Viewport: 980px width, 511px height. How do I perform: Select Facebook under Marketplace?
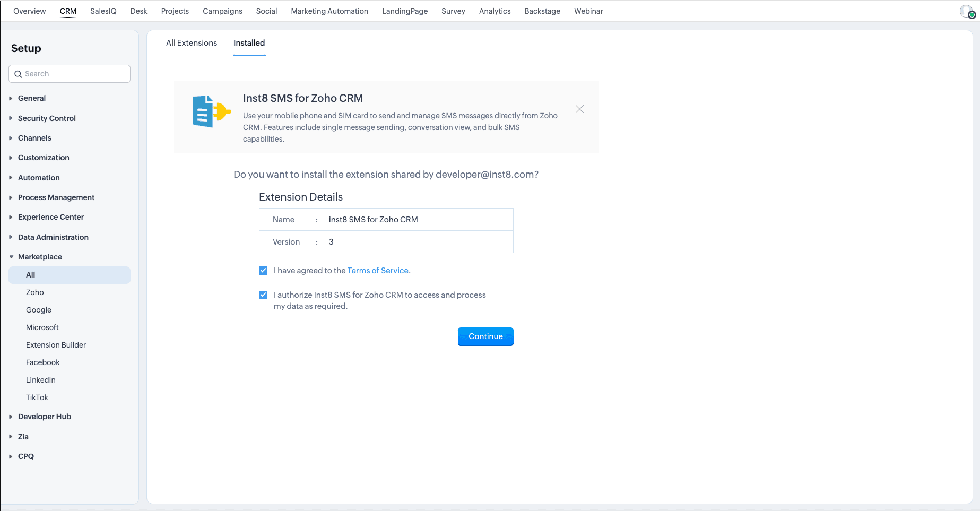[43, 362]
